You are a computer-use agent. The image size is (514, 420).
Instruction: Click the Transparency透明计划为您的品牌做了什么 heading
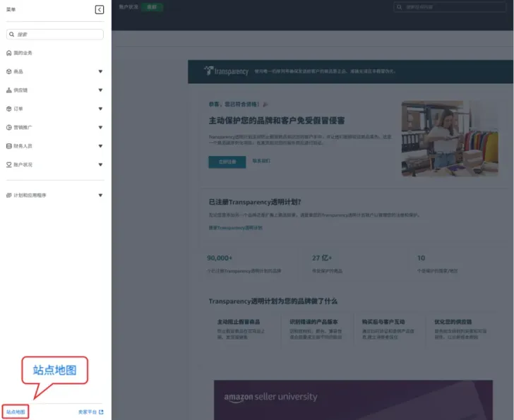[273, 301]
